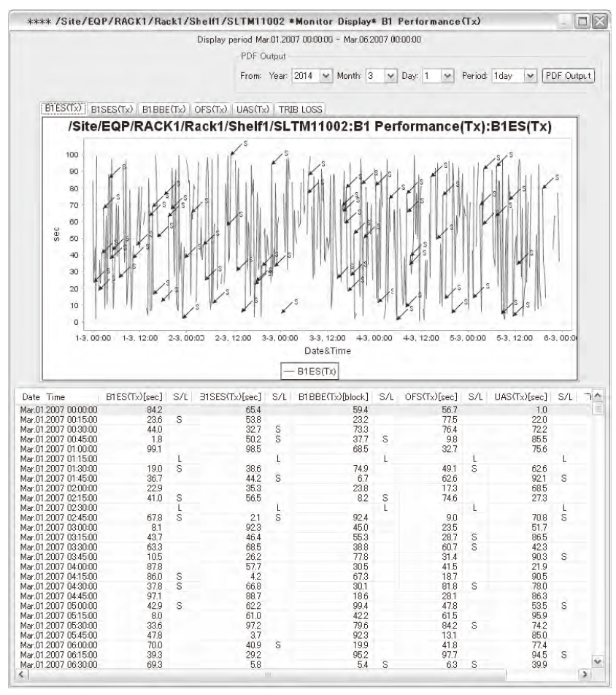The height and width of the screenshot is (695, 616).
Task: Select row Mar.01.2007 00:30:00
Action: point(304,429)
